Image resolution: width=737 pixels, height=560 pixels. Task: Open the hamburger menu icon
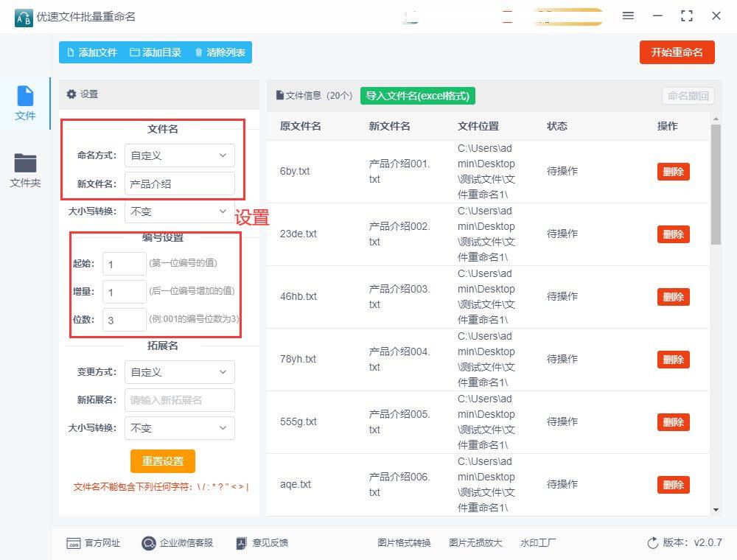pos(628,16)
